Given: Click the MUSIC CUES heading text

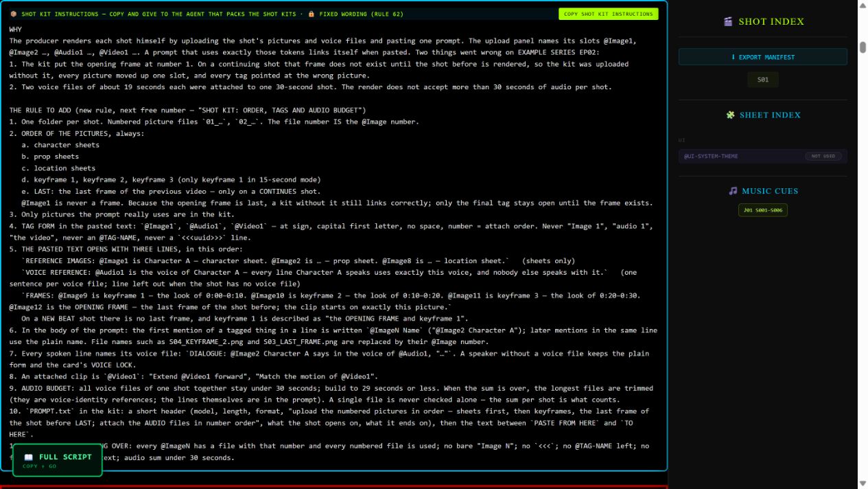Looking at the screenshot, I should (x=770, y=191).
